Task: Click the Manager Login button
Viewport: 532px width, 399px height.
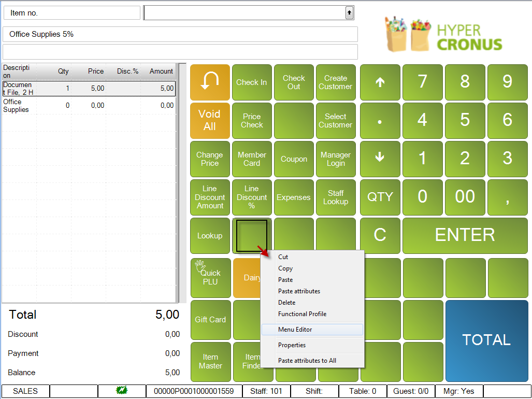Action: [336, 159]
